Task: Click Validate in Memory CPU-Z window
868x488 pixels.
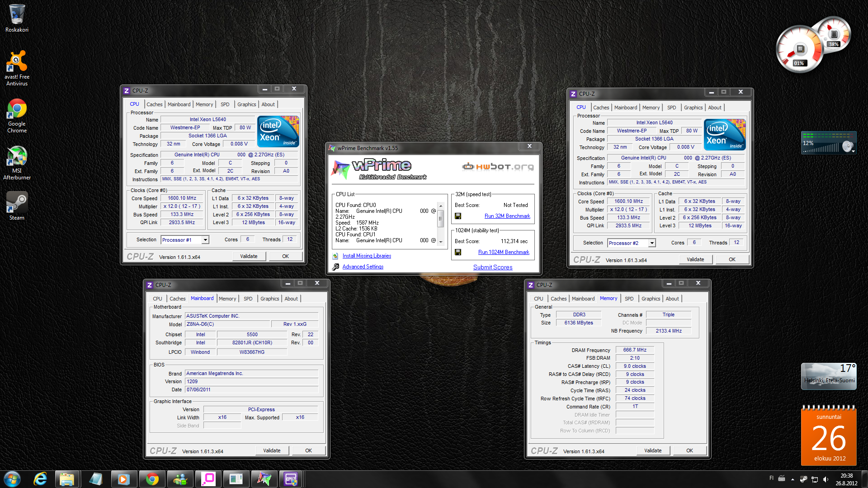Action: (x=653, y=450)
